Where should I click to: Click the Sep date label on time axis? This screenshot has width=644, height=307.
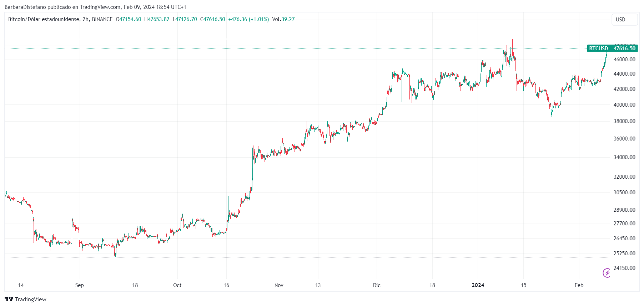(x=79, y=285)
